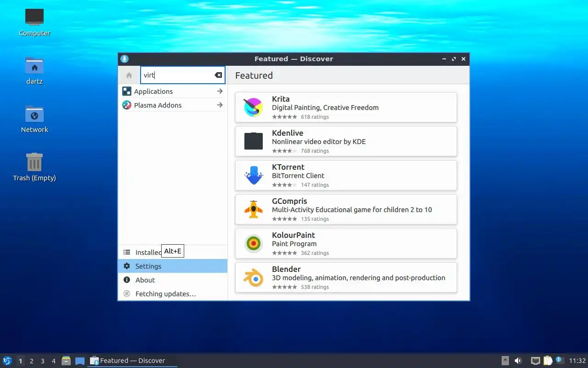Open the GCompris title link
Viewport: 588px width, 368px height.
point(289,201)
